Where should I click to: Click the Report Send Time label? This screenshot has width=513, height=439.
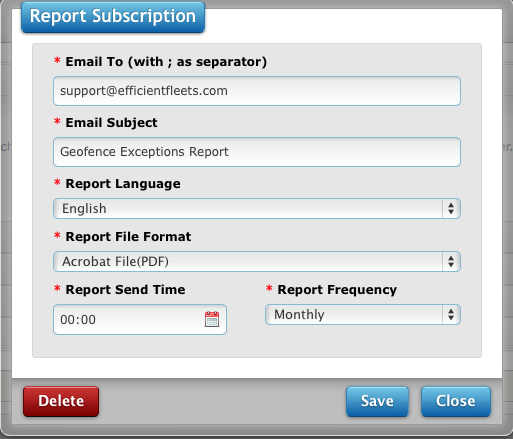pos(125,290)
